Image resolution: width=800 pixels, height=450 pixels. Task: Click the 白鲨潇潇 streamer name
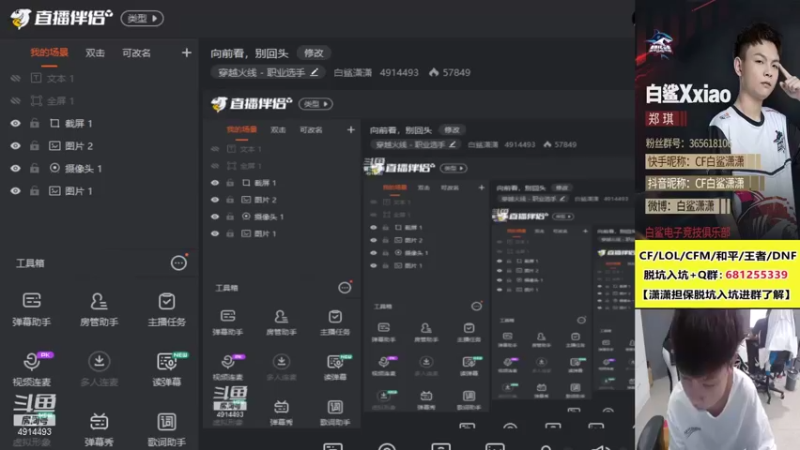pyautogui.click(x=353, y=72)
